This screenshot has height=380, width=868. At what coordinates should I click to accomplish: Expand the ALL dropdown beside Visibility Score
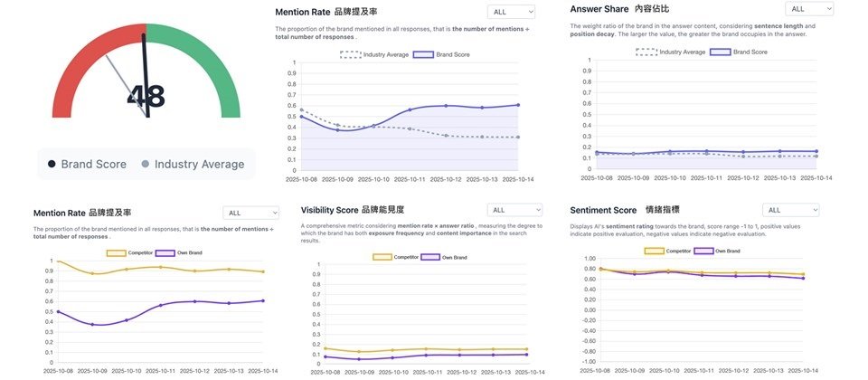tap(514, 210)
